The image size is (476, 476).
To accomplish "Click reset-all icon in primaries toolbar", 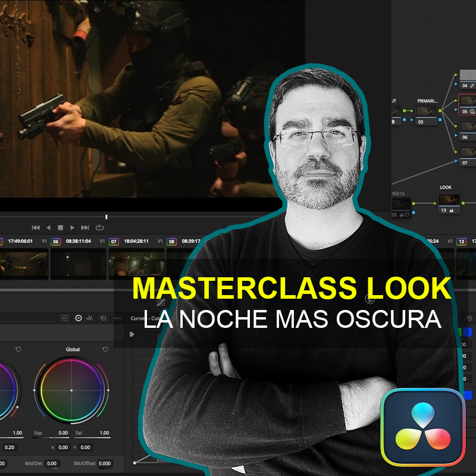I will 103,318.
